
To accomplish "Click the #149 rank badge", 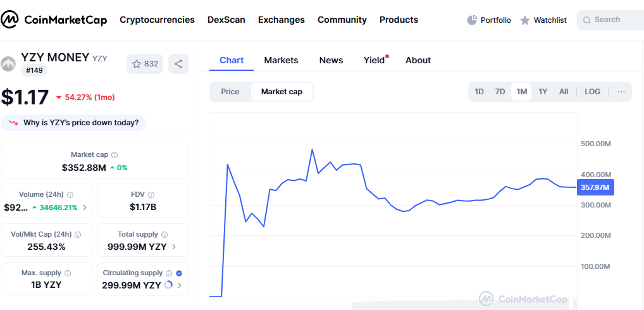I will pos(34,71).
